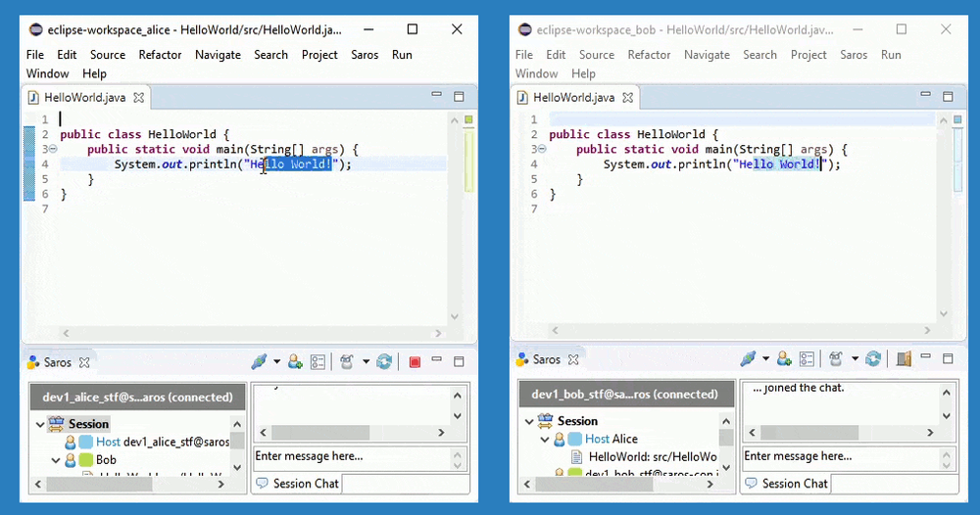The width and height of the screenshot is (980, 515).
Task: Click green overview ruler marker in Alice's editor
Action: coord(468,119)
